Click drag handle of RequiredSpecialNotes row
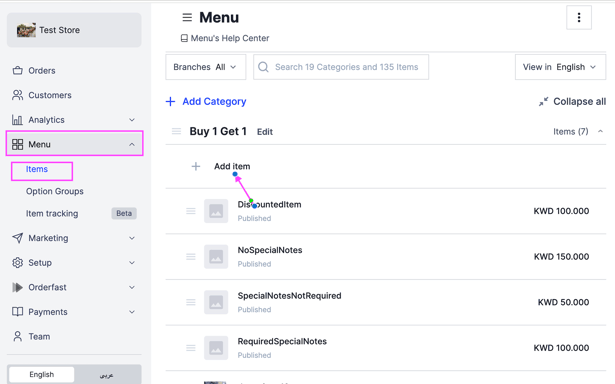The image size is (615, 384). click(x=191, y=348)
